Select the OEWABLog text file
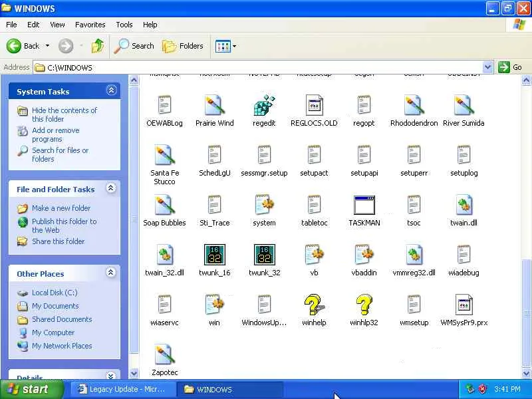 tap(164, 105)
